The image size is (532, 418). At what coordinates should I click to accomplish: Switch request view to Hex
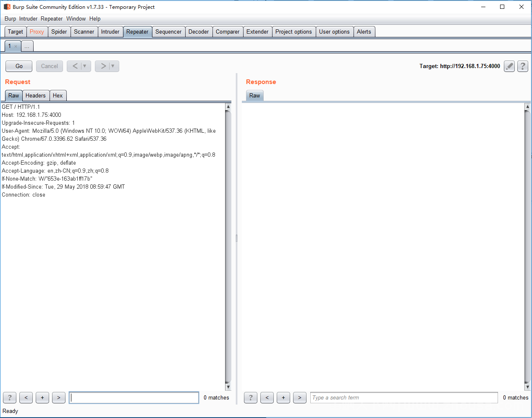pos(58,95)
